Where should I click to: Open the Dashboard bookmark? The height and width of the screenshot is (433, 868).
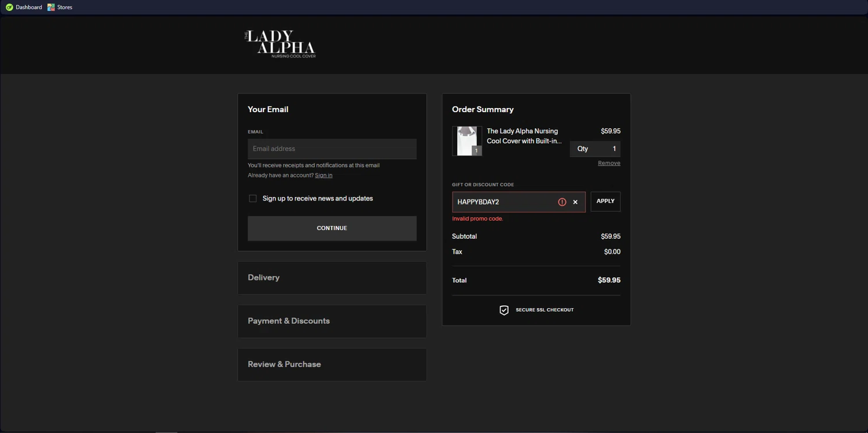coord(24,7)
